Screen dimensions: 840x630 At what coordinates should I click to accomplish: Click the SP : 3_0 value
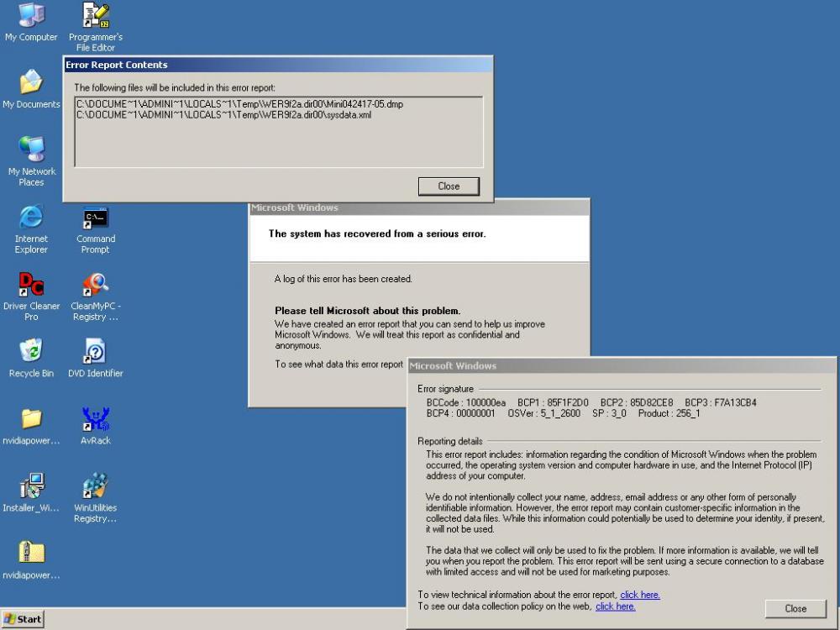[x=608, y=413]
